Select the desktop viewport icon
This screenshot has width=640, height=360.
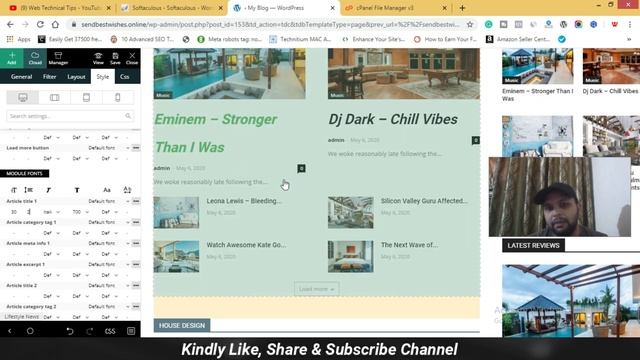22,98
